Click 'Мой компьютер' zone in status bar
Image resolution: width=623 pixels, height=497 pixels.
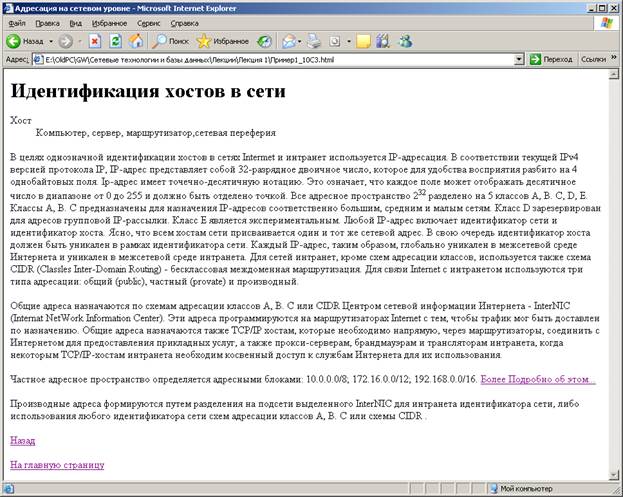523,488
